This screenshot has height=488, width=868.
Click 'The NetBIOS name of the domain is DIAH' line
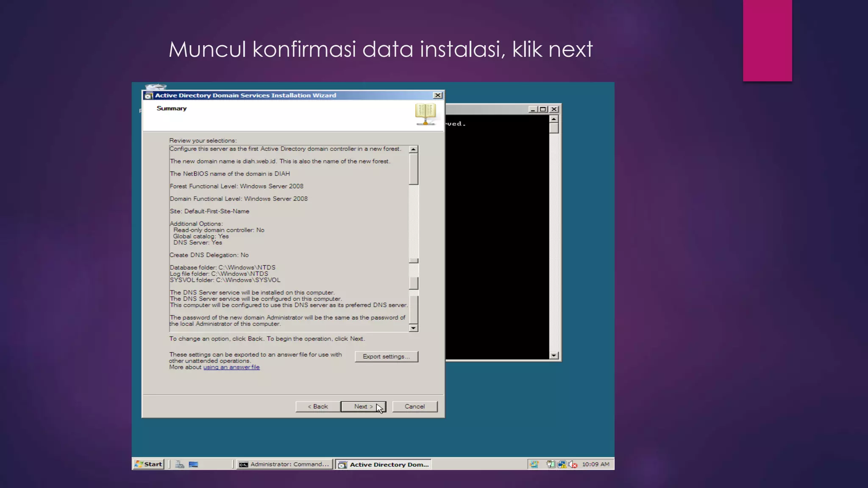click(230, 174)
